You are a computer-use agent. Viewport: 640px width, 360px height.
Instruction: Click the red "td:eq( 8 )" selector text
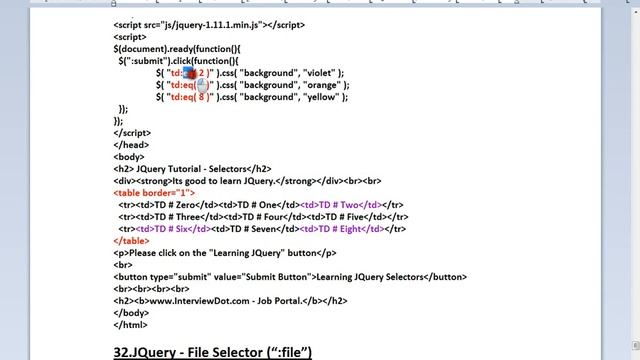point(190,97)
